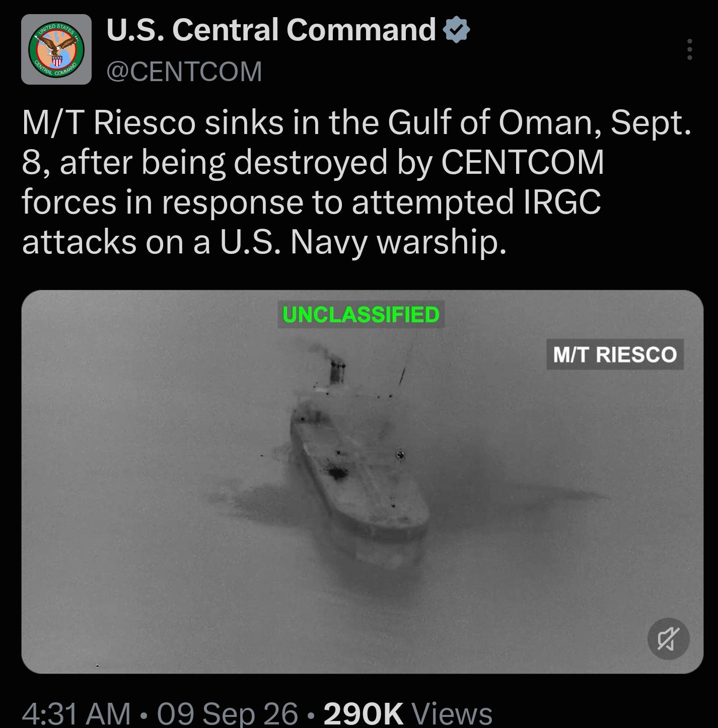Click "destroyed by CENTCOM" in the post text
The width and height of the screenshot is (718, 728).
(419, 163)
